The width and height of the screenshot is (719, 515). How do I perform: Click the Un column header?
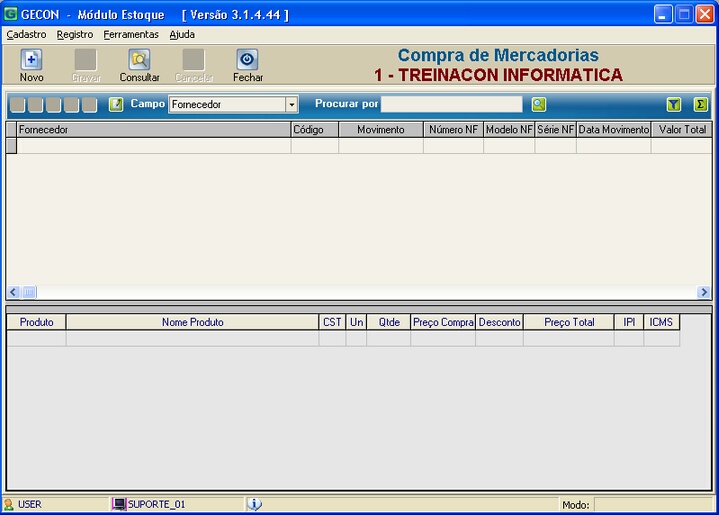(x=356, y=322)
